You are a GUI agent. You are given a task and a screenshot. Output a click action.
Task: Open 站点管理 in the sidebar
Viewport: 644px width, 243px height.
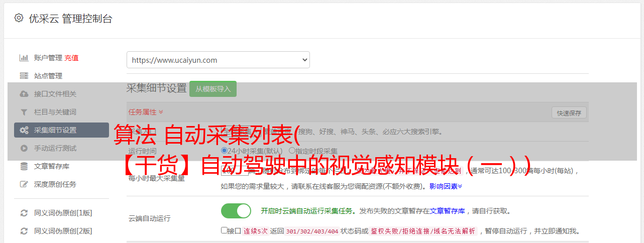pyautogui.click(x=48, y=76)
